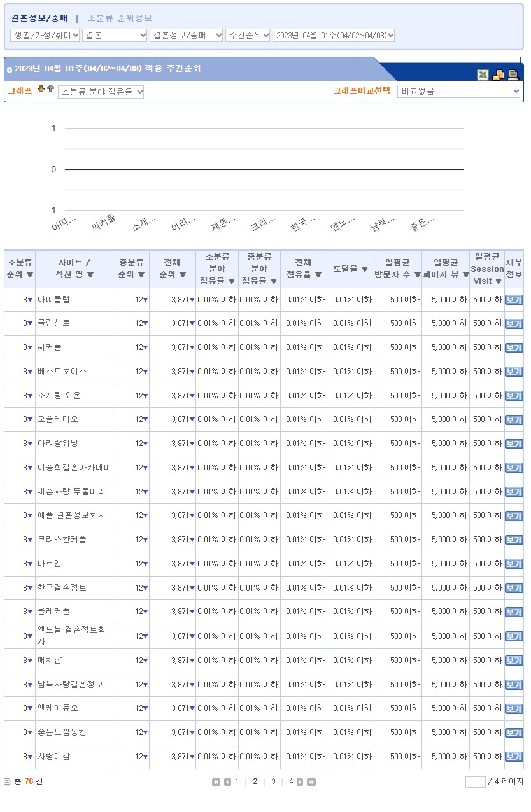Sort by 일평균 방문자 수 column
This screenshot has width=531, height=812.
coord(397,269)
